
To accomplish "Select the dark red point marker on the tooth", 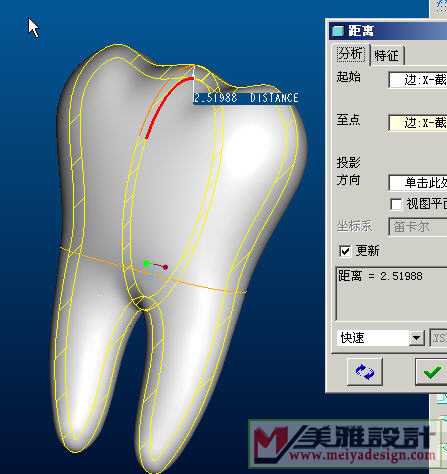I will click(165, 267).
